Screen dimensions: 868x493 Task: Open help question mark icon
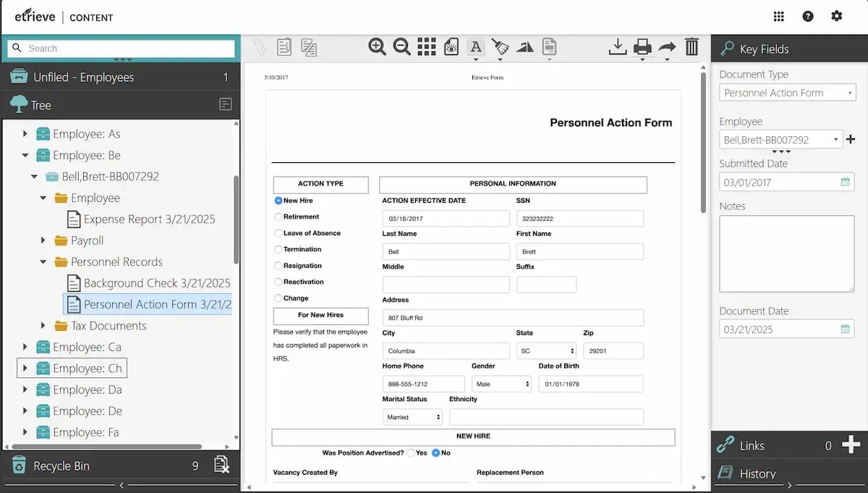[808, 17]
